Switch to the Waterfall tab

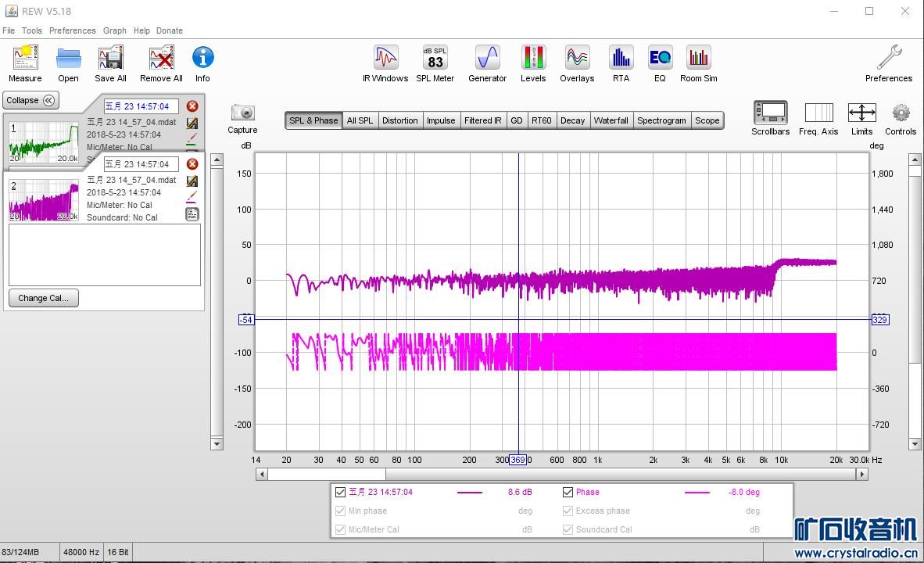click(611, 120)
